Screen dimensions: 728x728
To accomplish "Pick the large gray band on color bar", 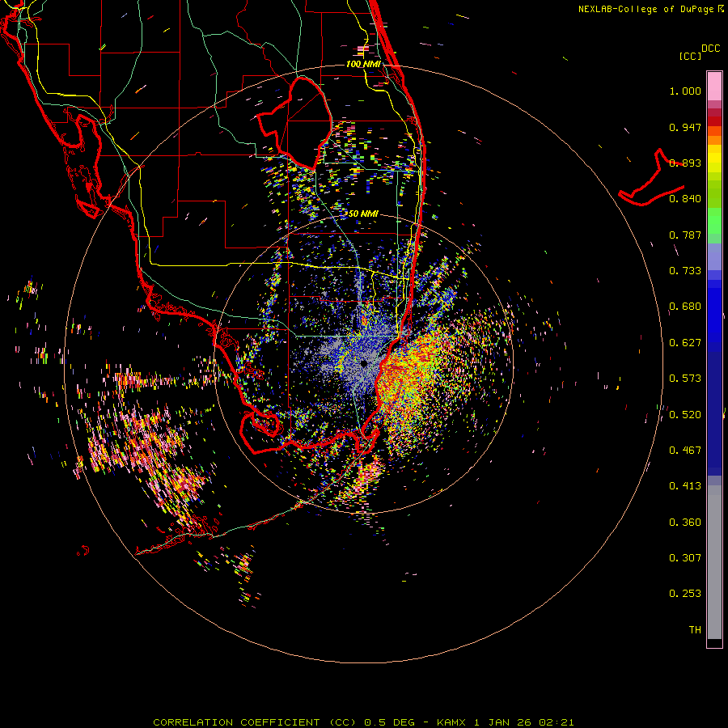I will coord(714,562).
